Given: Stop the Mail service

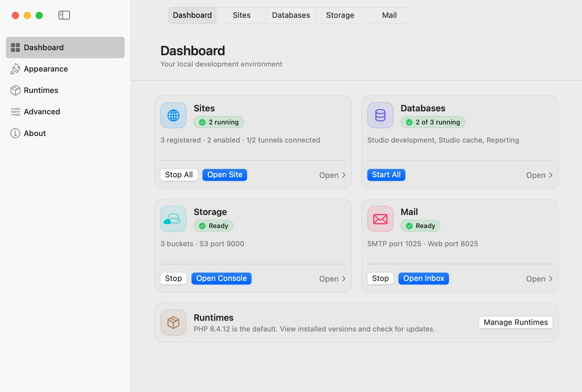Looking at the screenshot, I should tap(380, 278).
